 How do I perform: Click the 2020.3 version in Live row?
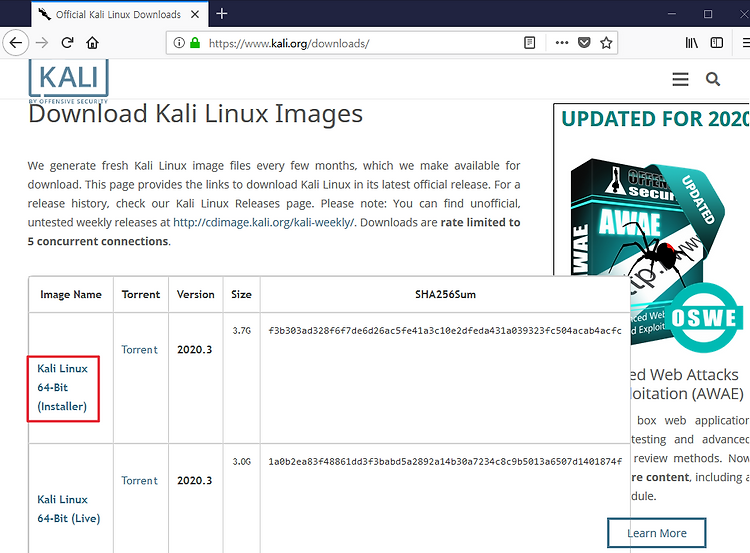click(195, 481)
